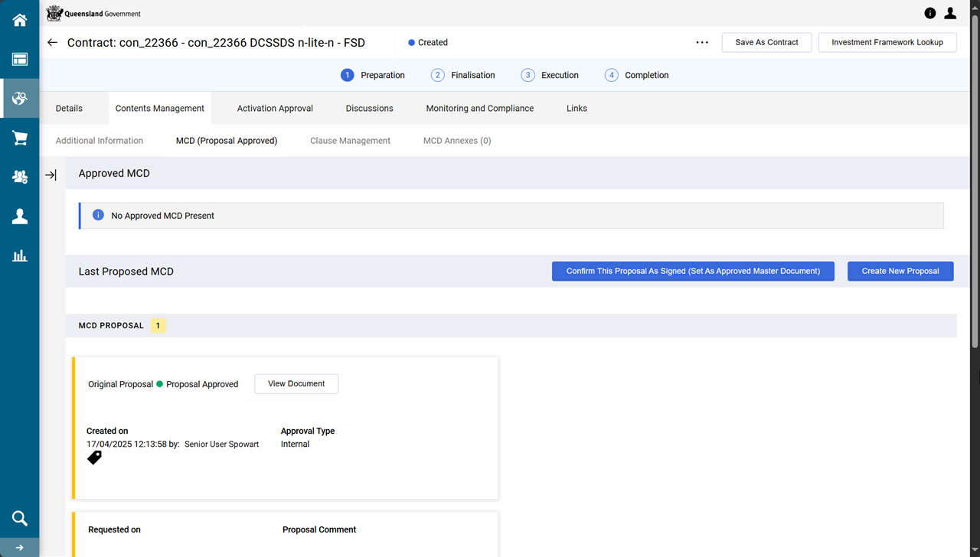Select the Finalisation step 2
The image size is (980, 557).
(x=463, y=75)
